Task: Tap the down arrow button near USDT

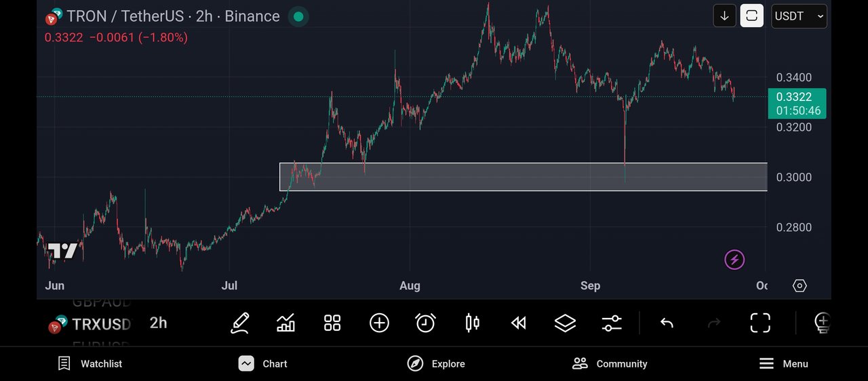Action: (724, 16)
